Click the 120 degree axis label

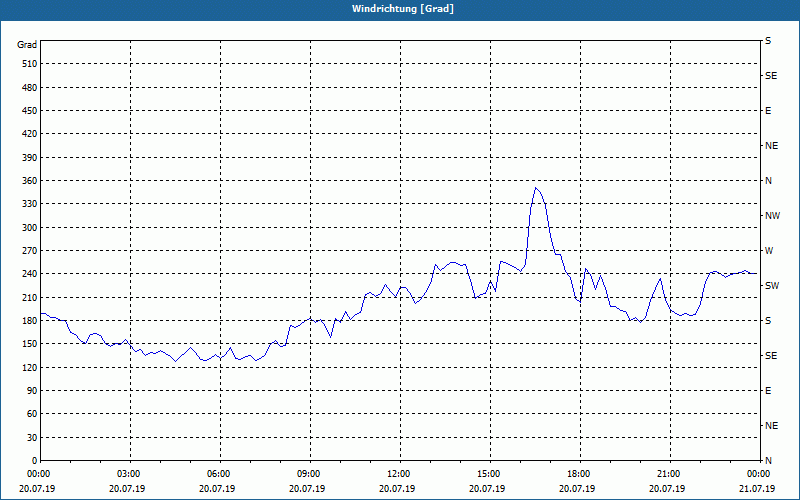click(x=30, y=367)
